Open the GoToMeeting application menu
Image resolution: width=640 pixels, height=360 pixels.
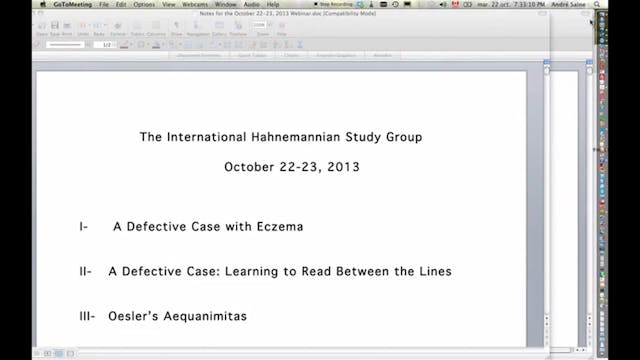(73, 4)
